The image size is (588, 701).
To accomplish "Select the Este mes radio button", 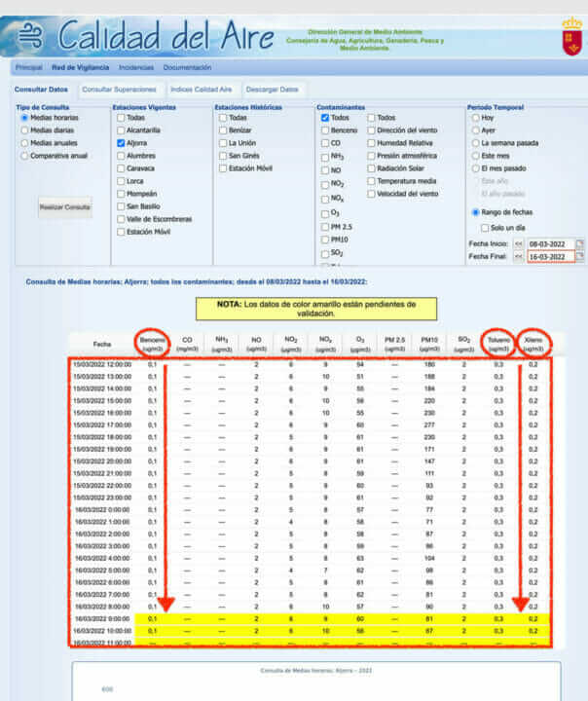I will [476, 156].
